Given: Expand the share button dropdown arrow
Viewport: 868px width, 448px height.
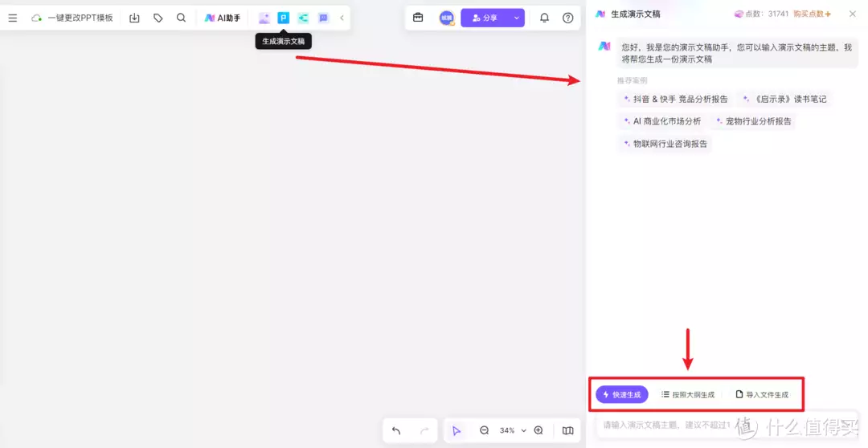Looking at the screenshot, I should coord(517,18).
